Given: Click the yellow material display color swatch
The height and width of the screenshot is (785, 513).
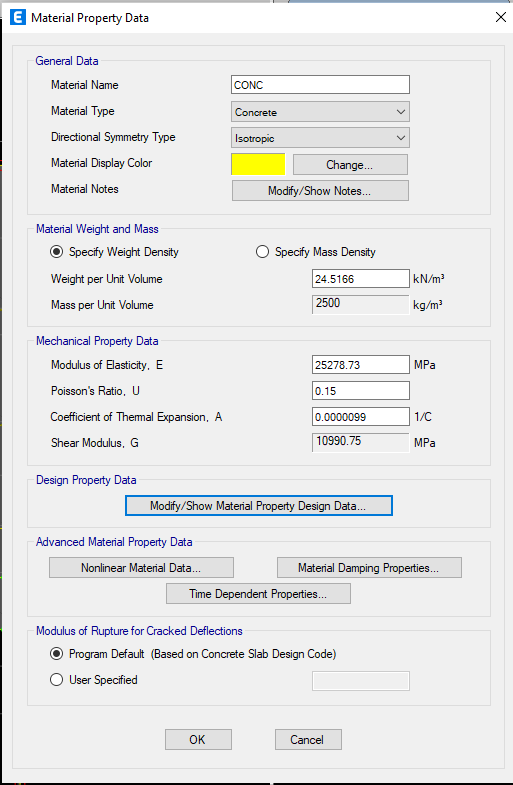Looking at the screenshot, I should click(258, 164).
